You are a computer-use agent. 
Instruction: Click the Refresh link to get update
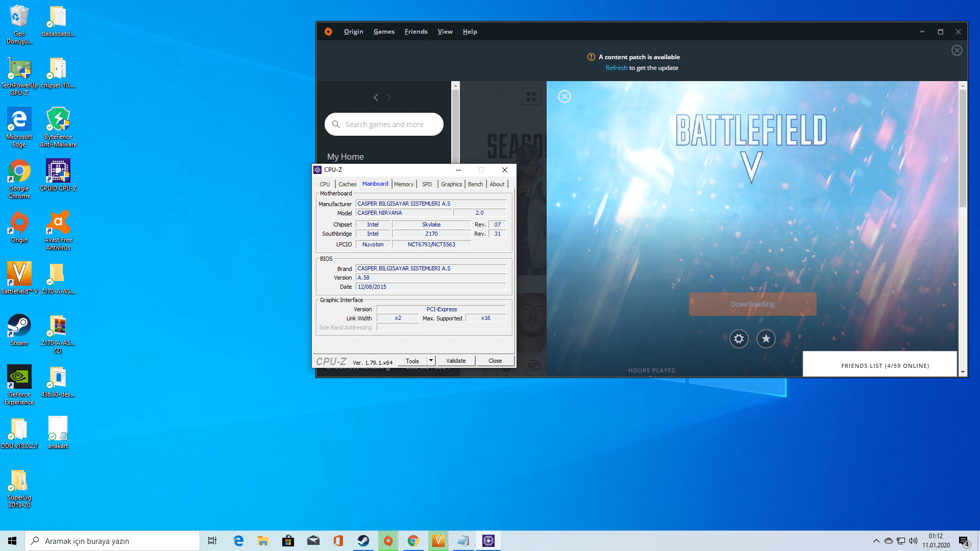616,68
